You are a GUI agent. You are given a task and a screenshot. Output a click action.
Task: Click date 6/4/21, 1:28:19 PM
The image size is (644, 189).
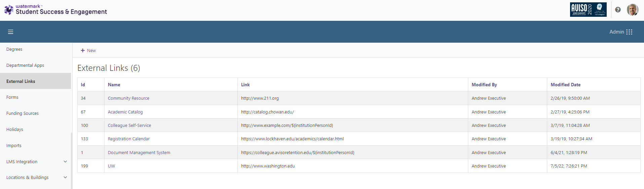(569, 153)
